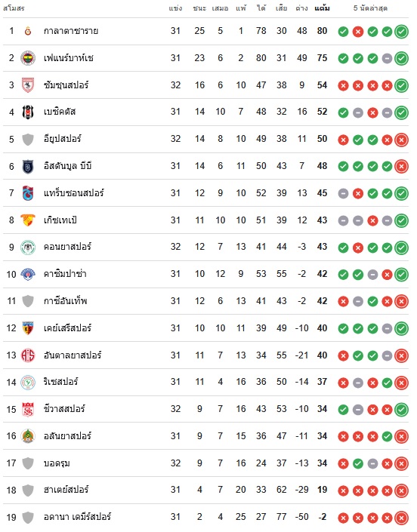417x532 pixels.
Task: Open the ฮาเตย์สปอร์ team link
Action: tap(66, 490)
